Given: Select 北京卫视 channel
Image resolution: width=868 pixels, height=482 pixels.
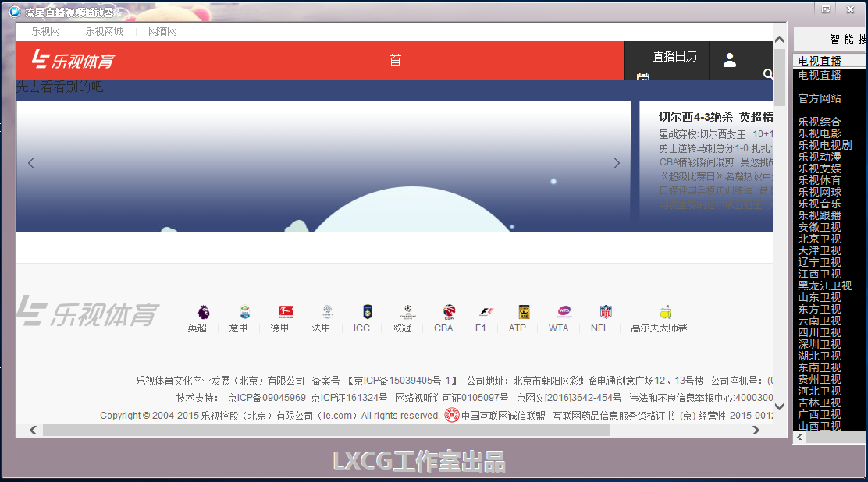Looking at the screenshot, I should pos(820,239).
